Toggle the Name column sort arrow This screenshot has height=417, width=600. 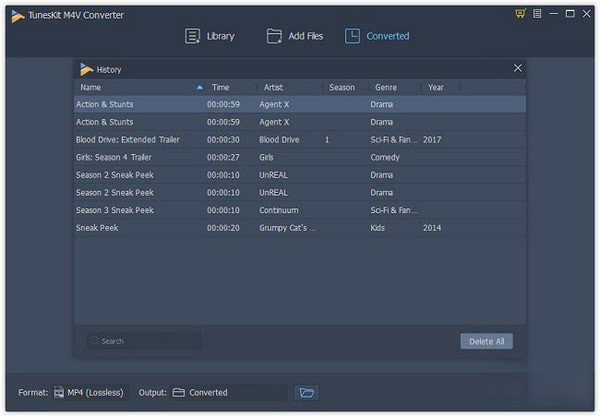point(199,88)
